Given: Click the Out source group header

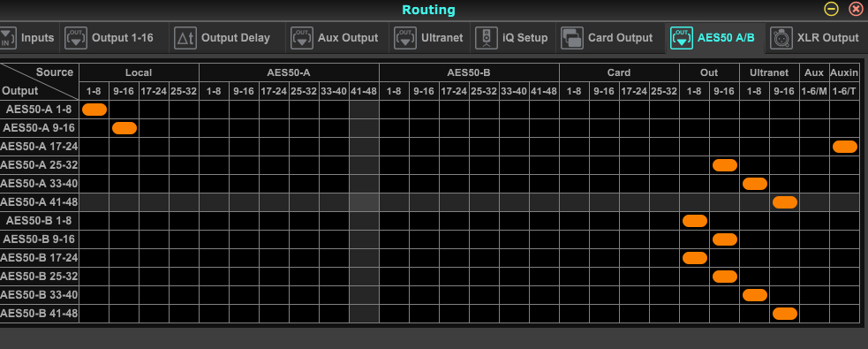Looking at the screenshot, I should [709, 72].
